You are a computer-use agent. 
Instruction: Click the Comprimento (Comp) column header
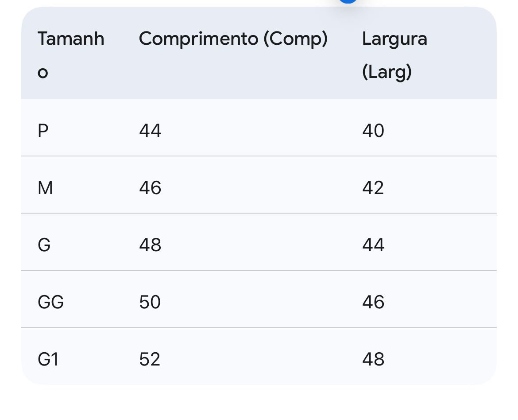[x=233, y=39]
